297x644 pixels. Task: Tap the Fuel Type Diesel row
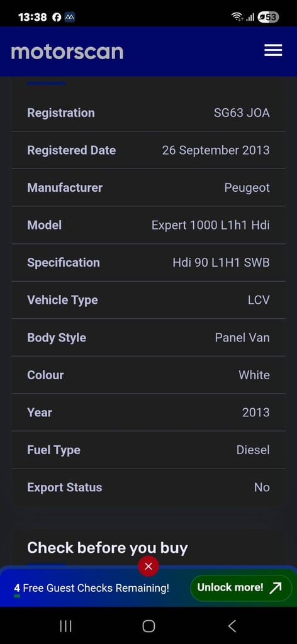(148, 450)
